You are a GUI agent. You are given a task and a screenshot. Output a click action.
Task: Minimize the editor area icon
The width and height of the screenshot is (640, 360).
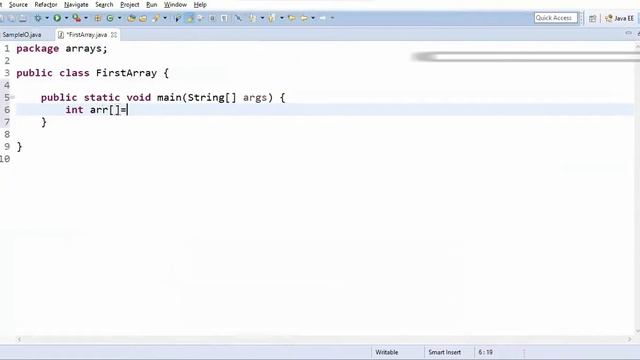(x=629, y=33)
